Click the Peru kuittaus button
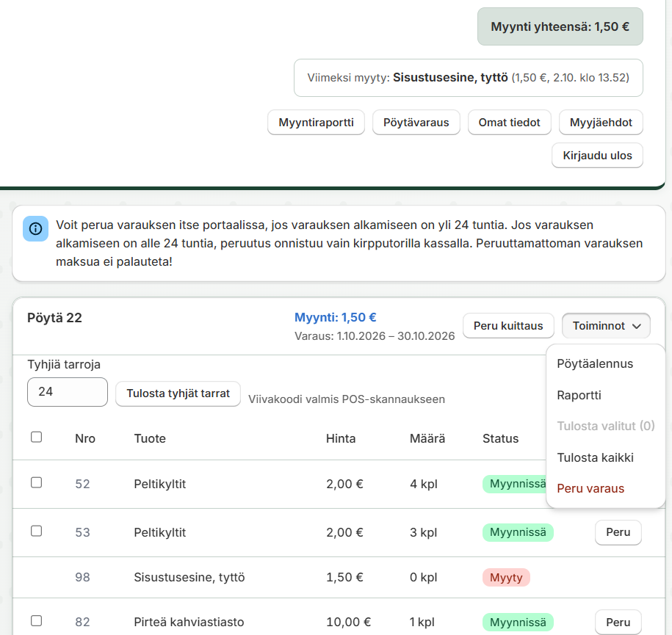Image resolution: width=672 pixels, height=635 pixels. [x=508, y=326]
